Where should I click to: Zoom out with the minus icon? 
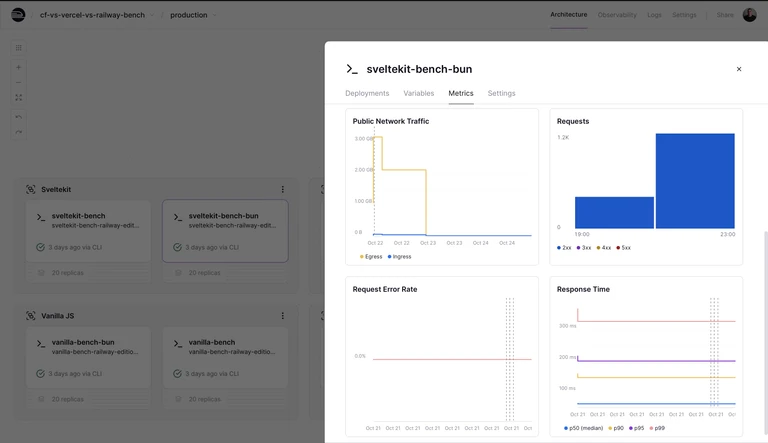pos(19,82)
